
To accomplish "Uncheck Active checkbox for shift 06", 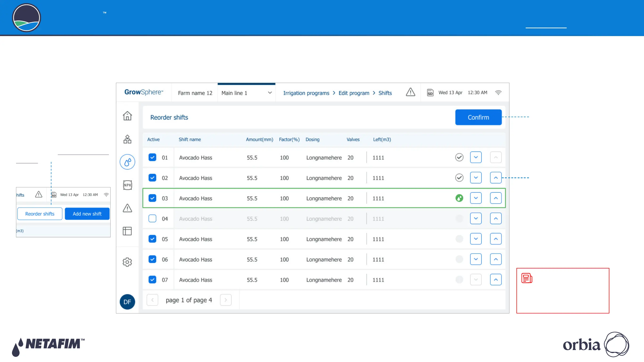I will coord(152,259).
